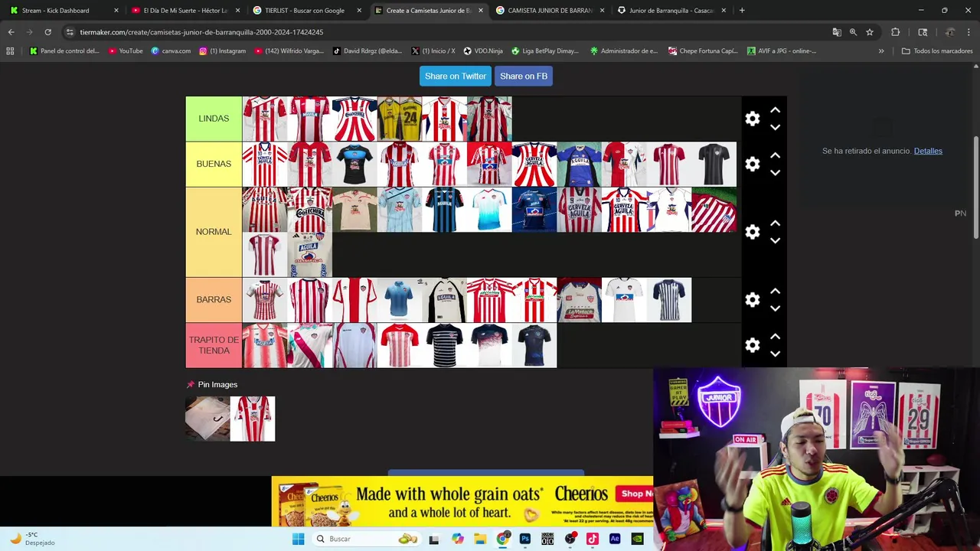Open Copilot from taskbar
The image size is (980, 551).
pos(457,539)
